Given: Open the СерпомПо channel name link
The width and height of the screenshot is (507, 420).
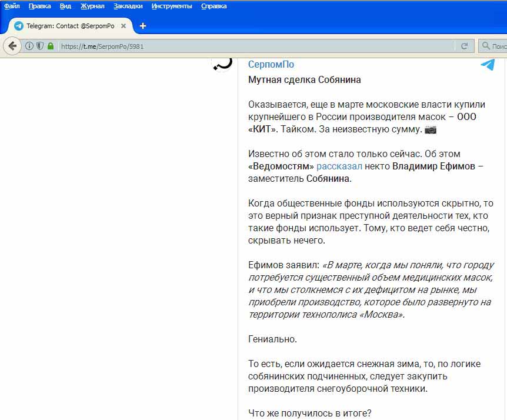Looking at the screenshot, I should coord(271,64).
